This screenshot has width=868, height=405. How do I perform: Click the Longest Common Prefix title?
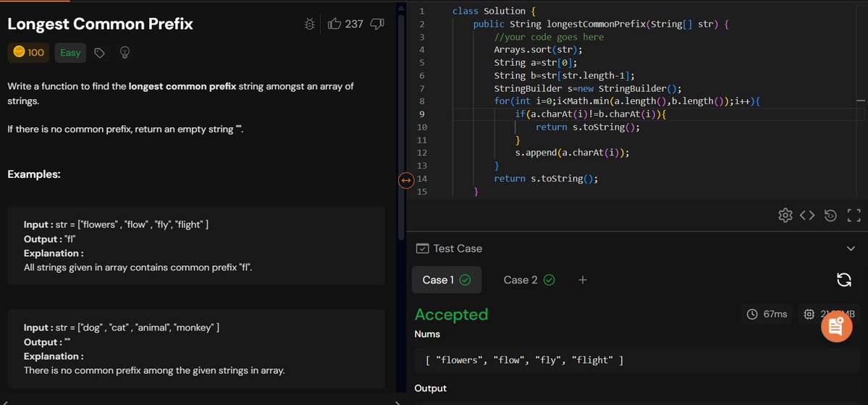click(100, 24)
